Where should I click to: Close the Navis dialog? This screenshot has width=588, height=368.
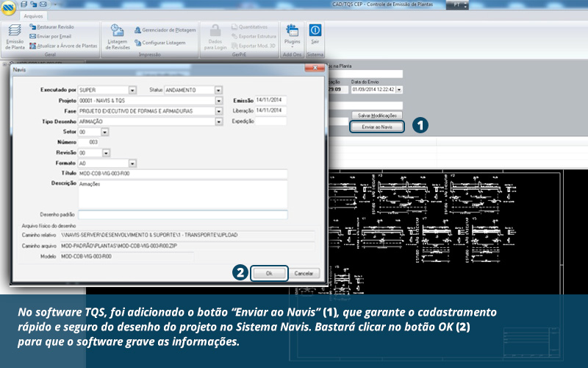pyautogui.click(x=315, y=68)
